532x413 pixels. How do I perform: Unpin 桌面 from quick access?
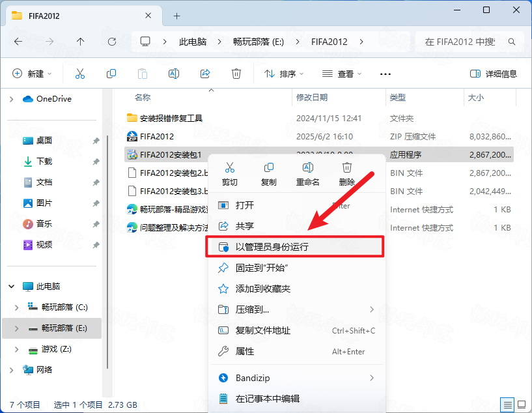[x=96, y=141]
